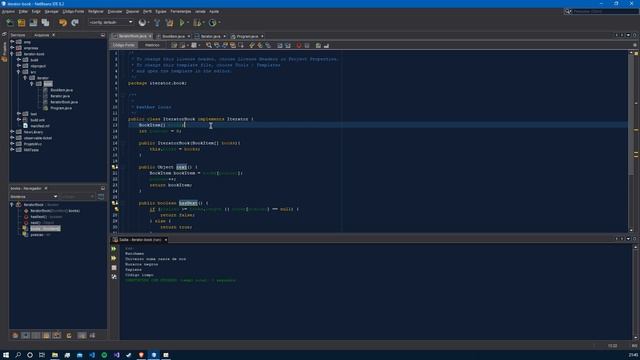Click the Debug Project icon

tap(197, 23)
